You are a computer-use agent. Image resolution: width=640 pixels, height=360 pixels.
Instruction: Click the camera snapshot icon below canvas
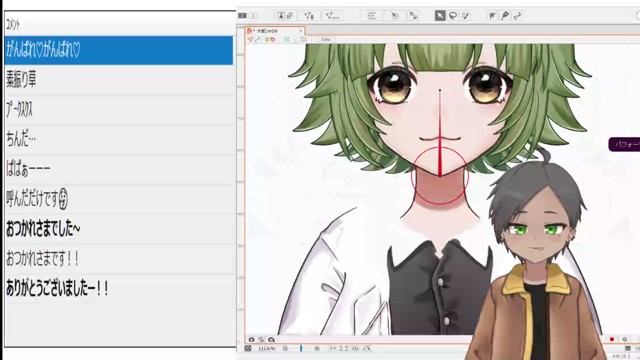point(251,339)
